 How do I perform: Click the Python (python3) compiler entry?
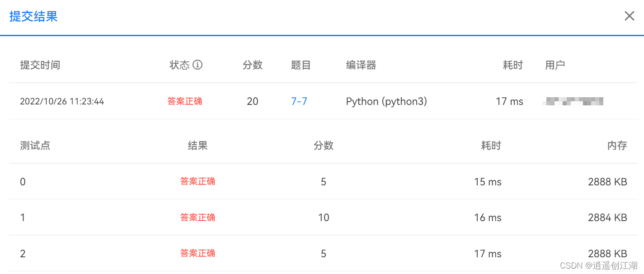pyautogui.click(x=386, y=101)
